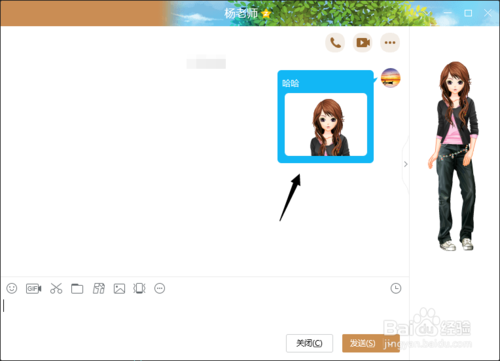500x361 pixels.
Task: Collapse the right side avatar panel
Action: pos(406,164)
